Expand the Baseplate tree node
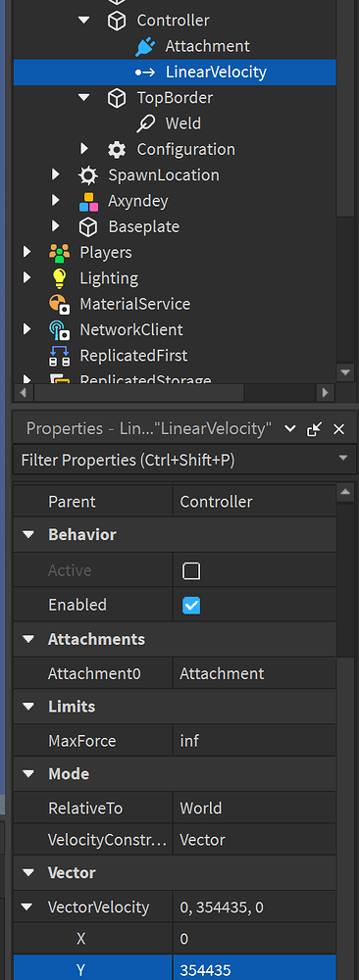 click(x=56, y=227)
